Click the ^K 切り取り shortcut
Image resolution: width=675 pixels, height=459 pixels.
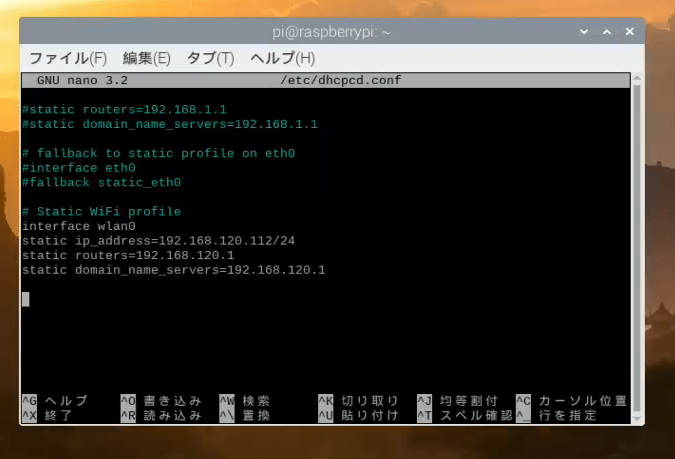pos(359,401)
